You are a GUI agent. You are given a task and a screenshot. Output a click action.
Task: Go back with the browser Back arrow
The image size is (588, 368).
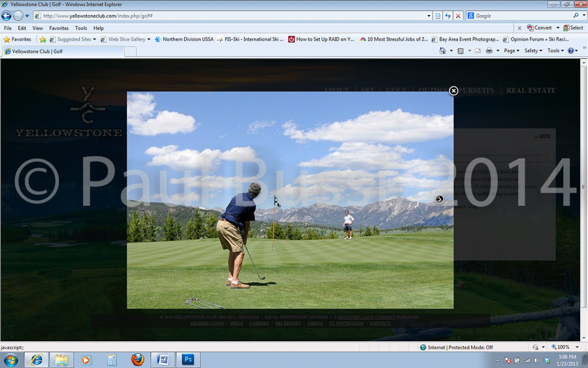tap(7, 16)
